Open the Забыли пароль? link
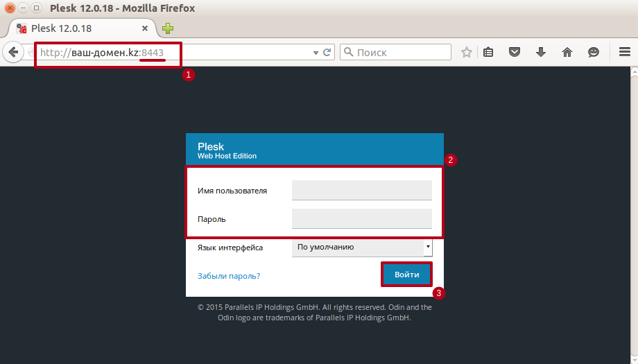 (229, 276)
